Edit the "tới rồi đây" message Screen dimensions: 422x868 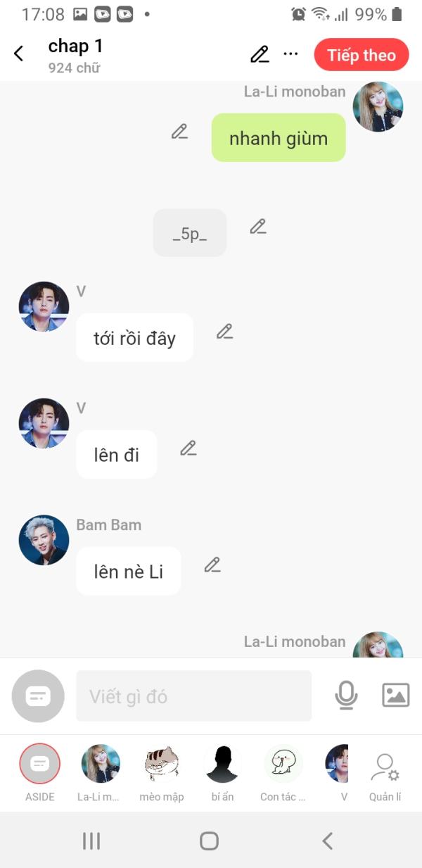[224, 332]
